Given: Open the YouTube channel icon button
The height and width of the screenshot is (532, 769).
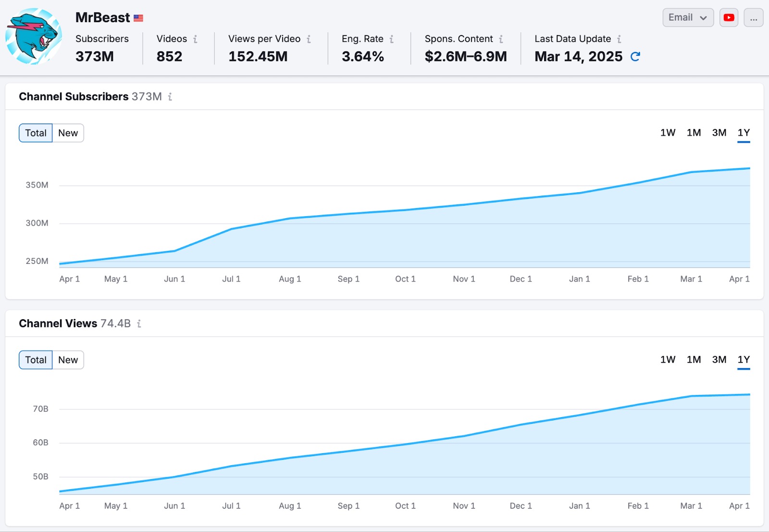Looking at the screenshot, I should pos(729,18).
